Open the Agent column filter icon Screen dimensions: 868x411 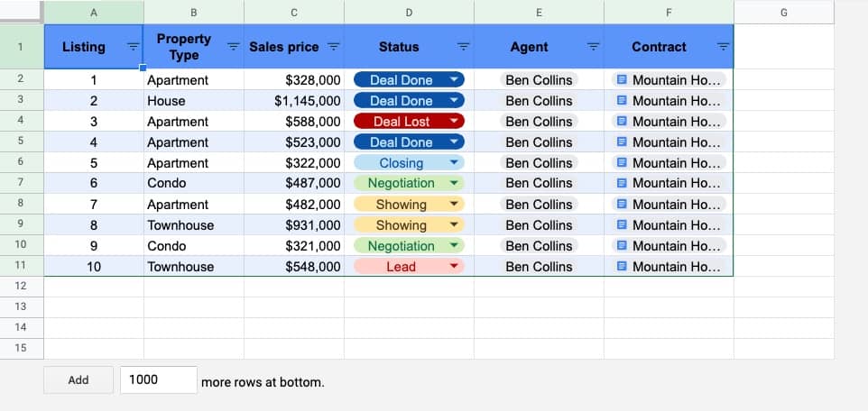point(594,47)
